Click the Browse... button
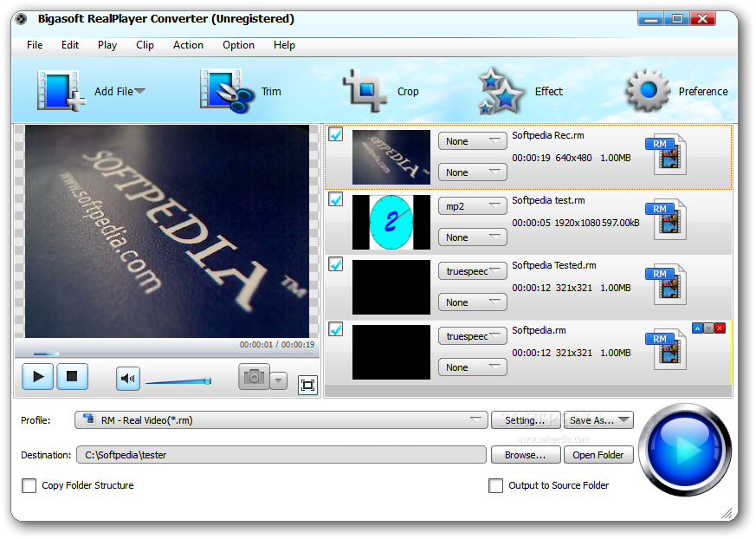The width and height of the screenshot is (756, 539). (x=526, y=455)
